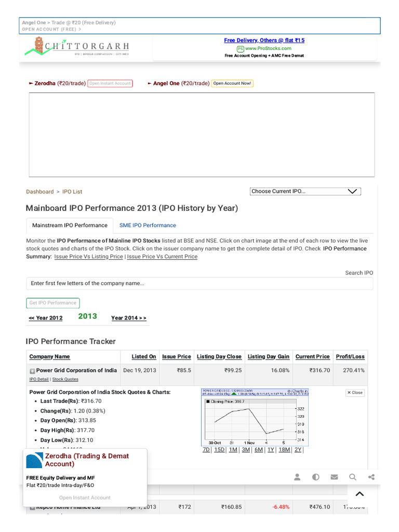Open Power Grid IPO Detail link
This screenshot has width=399, height=532.
[x=39, y=379]
